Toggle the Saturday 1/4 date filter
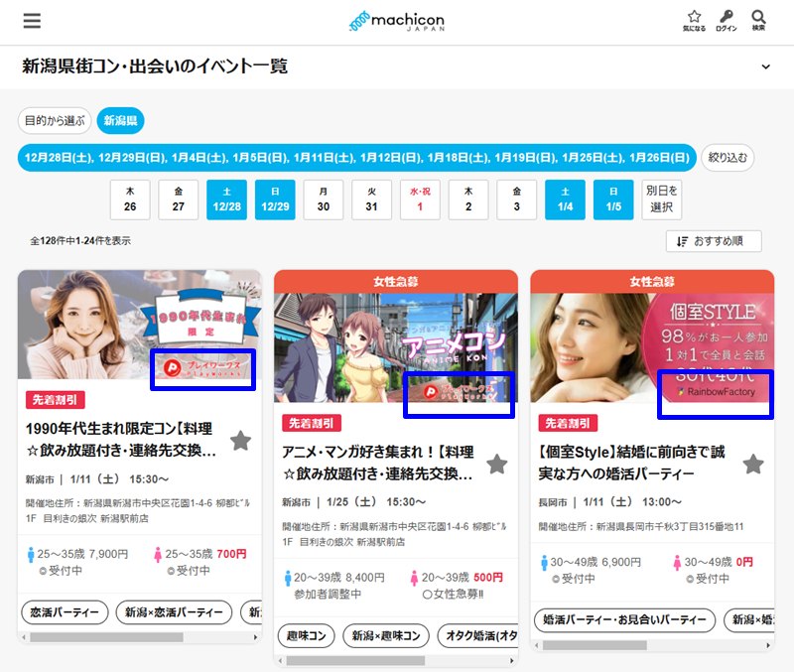Viewport: 794px width, 672px height. (x=565, y=200)
